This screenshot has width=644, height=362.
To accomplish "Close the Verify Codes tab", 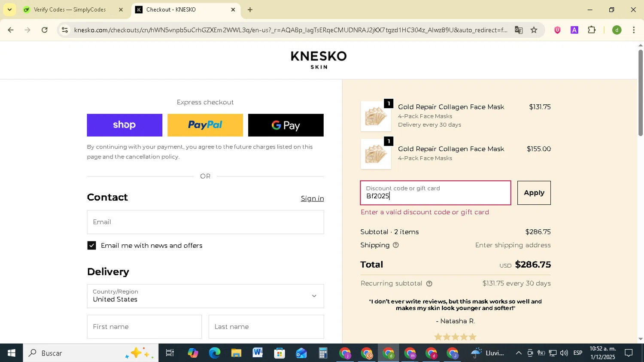I will point(121,9).
